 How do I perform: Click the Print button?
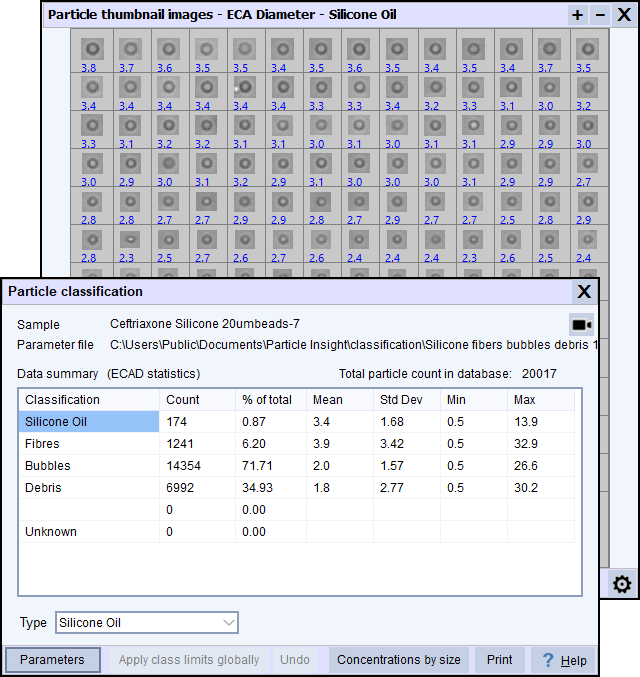click(499, 660)
